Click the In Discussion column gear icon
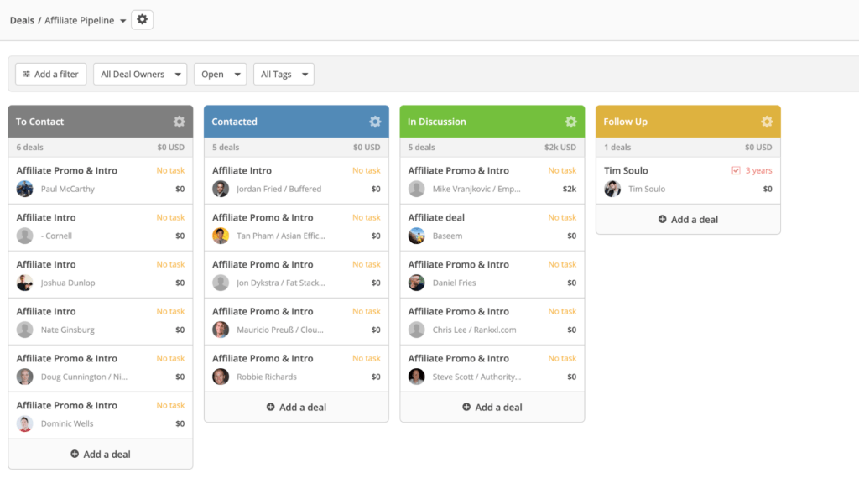 click(570, 122)
